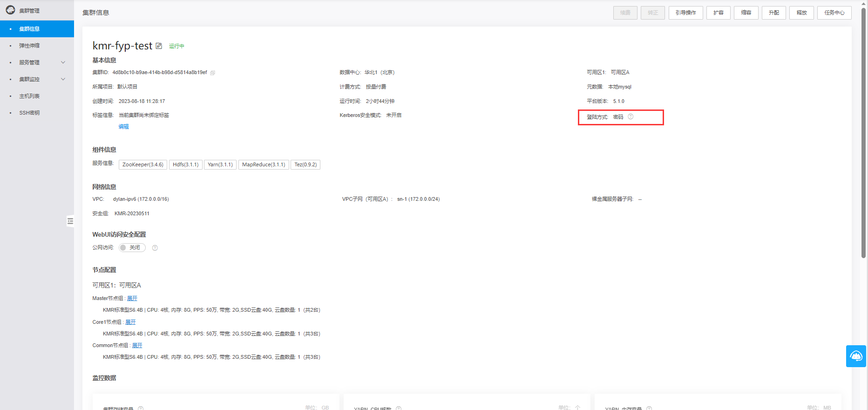Edit the cluster name kmr-fyp-test

pyautogui.click(x=159, y=46)
